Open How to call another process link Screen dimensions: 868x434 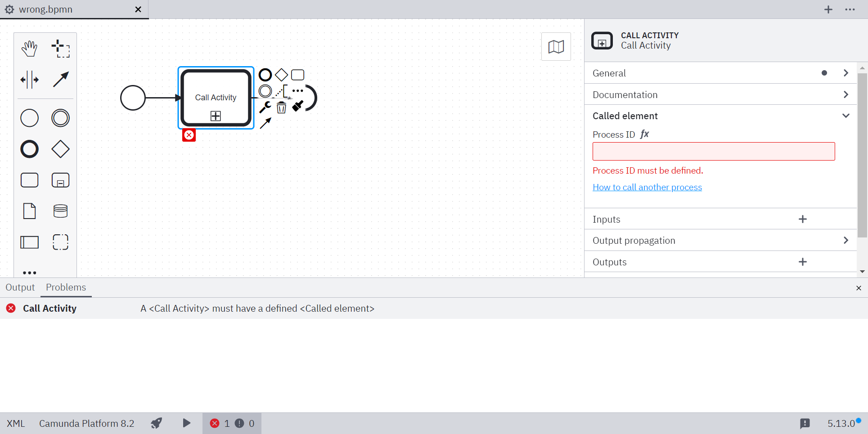[647, 187]
